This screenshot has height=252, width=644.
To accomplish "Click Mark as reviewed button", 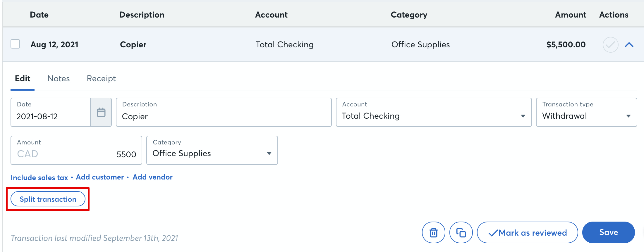I will click(527, 232).
